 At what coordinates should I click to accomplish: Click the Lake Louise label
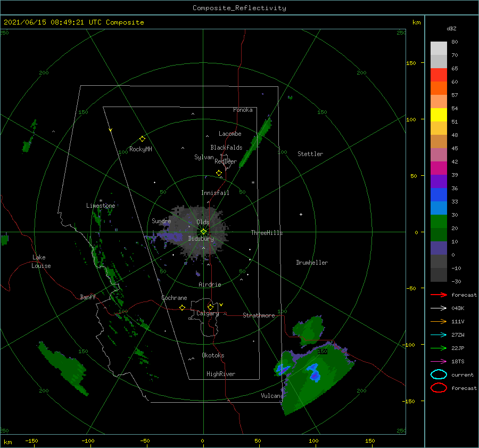pyautogui.click(x=41, y=262)
